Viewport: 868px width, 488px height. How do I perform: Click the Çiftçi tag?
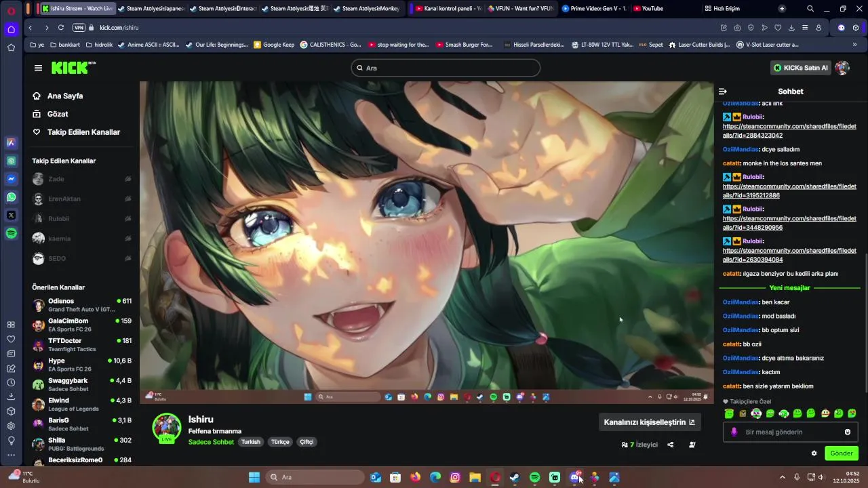(307, 442)
